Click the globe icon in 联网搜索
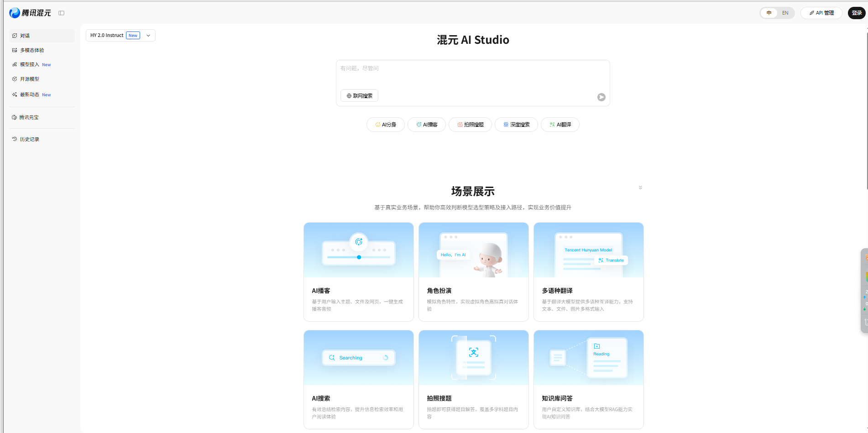Image resolution: width=868 pixels, height=433 pixels. [349, 96]
